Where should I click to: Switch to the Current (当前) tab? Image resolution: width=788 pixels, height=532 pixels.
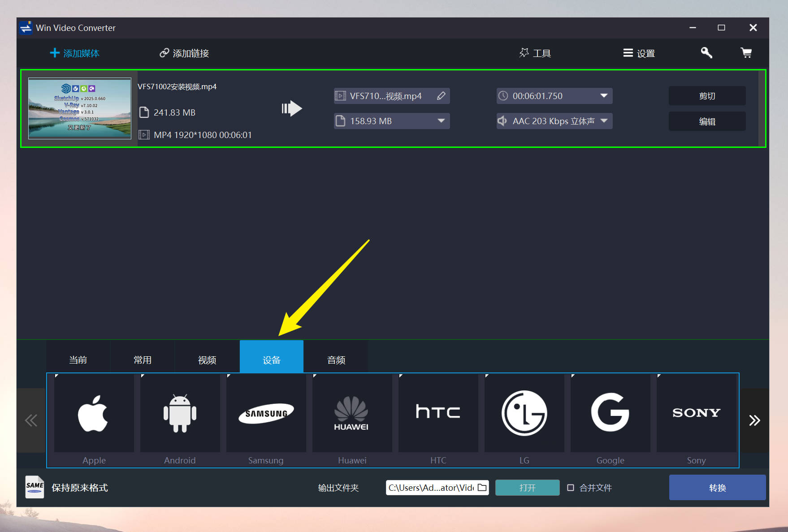78,360
